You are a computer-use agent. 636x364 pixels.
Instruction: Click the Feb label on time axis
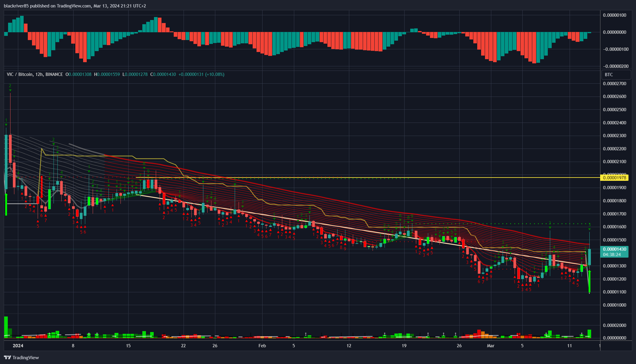coord(262,346)
